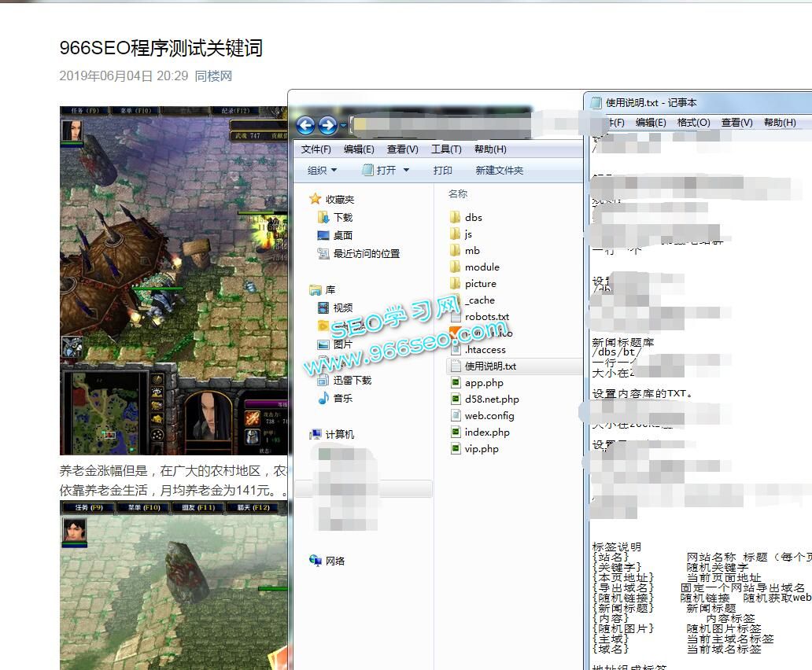This screenshot has width=812, height=670.
Task: Select the 下载 folder icon in navigation pane
Action: [323, 217]
